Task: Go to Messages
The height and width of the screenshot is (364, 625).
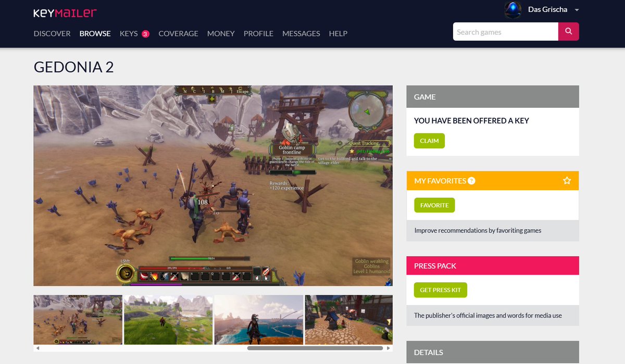Action: pyautogui.click(x=301, y=33)
